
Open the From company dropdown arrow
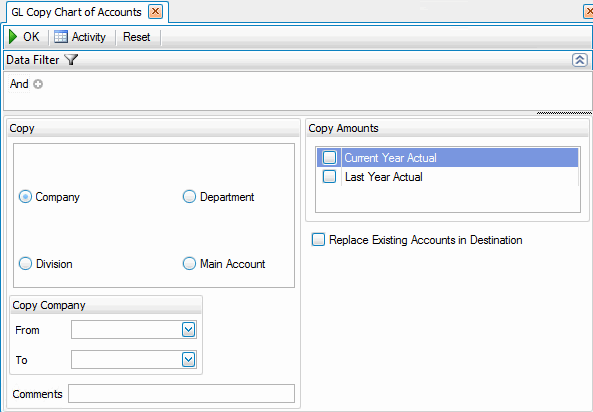188,330
